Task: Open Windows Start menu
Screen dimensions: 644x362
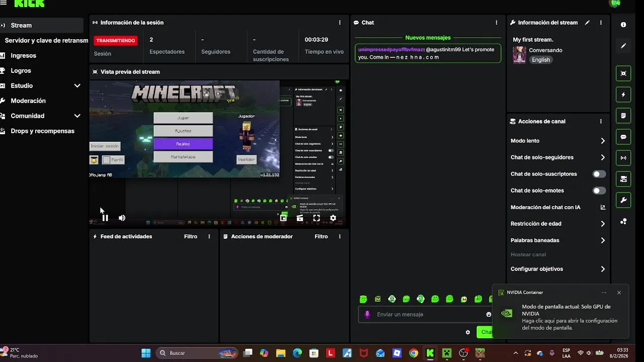Action: click(x=146, y=353)
